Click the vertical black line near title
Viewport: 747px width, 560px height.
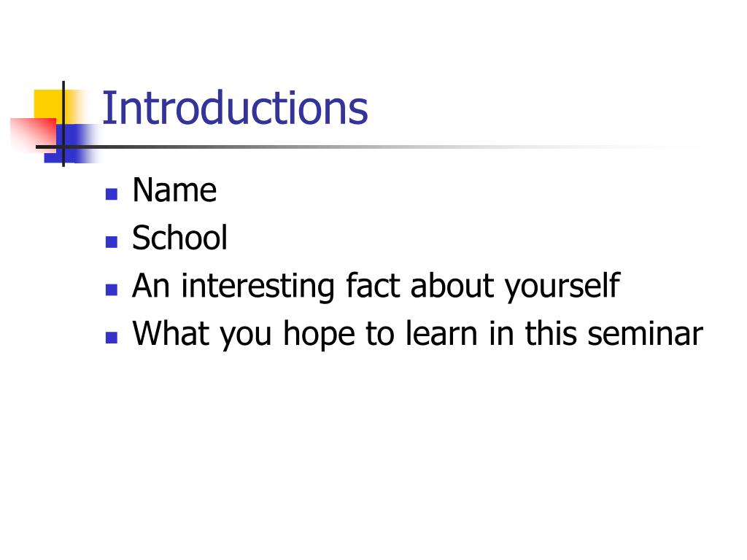point(63,124)
